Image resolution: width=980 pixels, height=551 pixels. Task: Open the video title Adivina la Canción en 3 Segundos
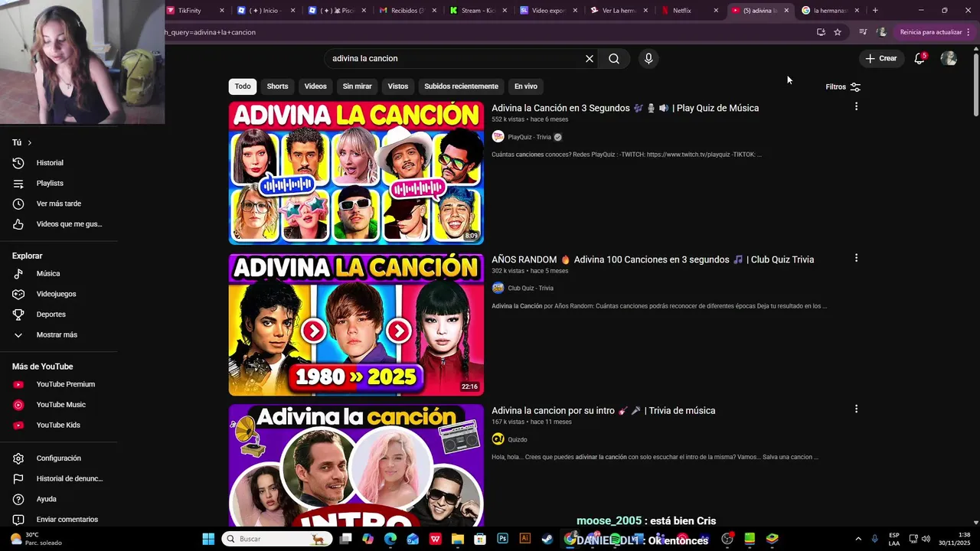point(625,108)
